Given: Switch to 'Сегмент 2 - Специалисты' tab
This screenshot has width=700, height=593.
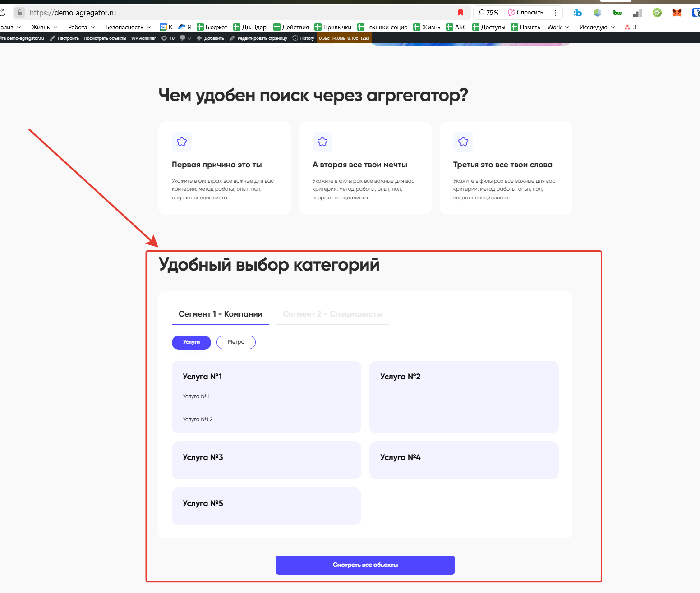Looking at the screenshot, I should click(332, 314).
